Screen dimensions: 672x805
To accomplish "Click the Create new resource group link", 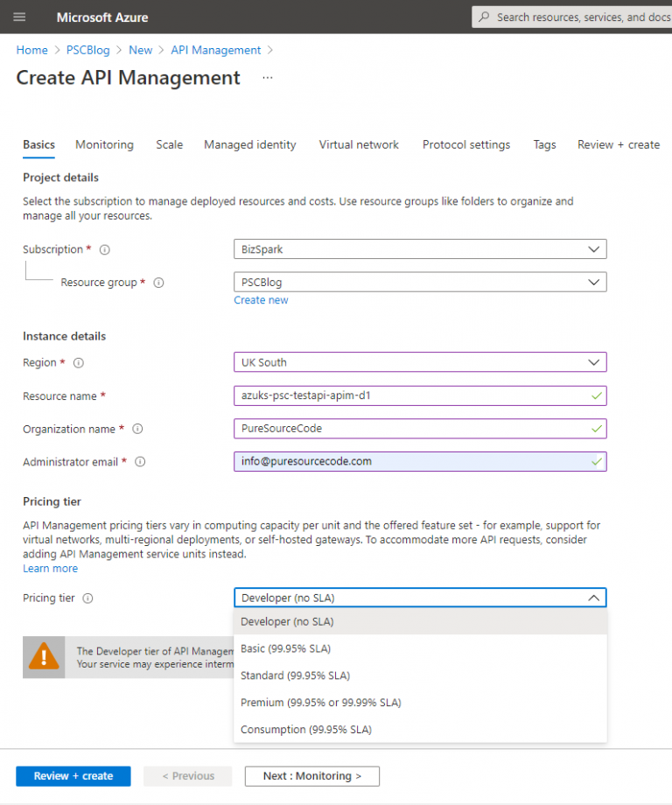I will click(x=261, y=299).
